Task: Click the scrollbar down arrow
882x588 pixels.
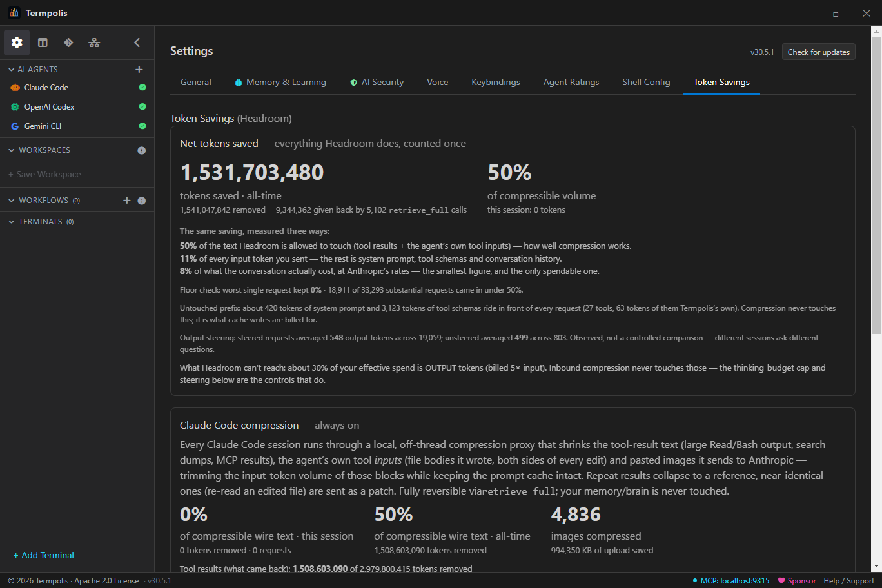Action: 876,567
